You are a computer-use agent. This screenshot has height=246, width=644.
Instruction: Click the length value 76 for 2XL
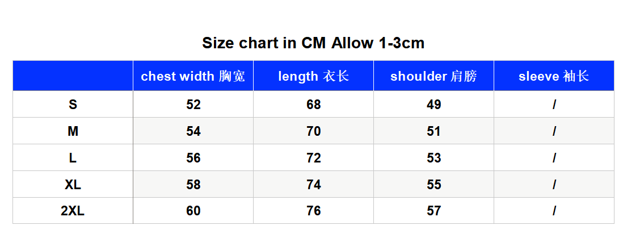pos(313,211)
